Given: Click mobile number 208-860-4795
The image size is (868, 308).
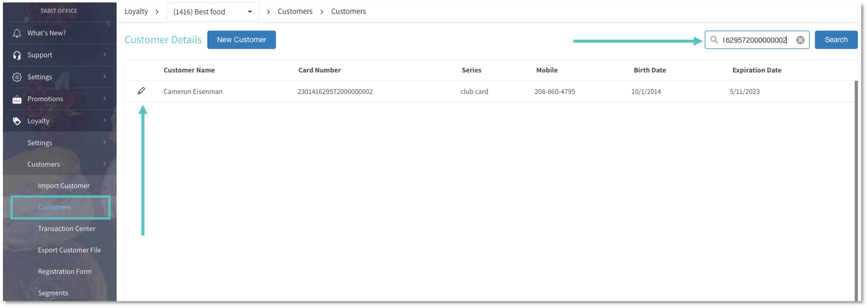Looking at the screenshot, I should click(x=555, y=92).
